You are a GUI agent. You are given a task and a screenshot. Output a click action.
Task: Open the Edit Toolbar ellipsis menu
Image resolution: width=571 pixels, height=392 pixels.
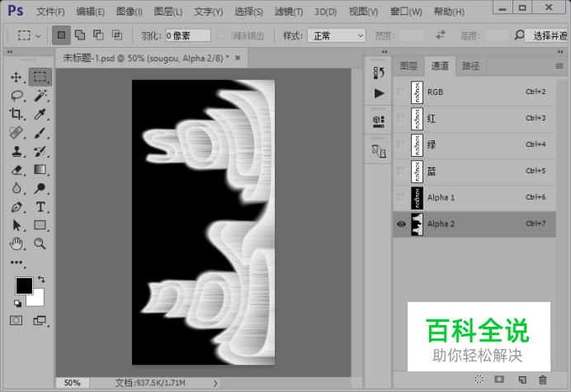coord(17,262)
